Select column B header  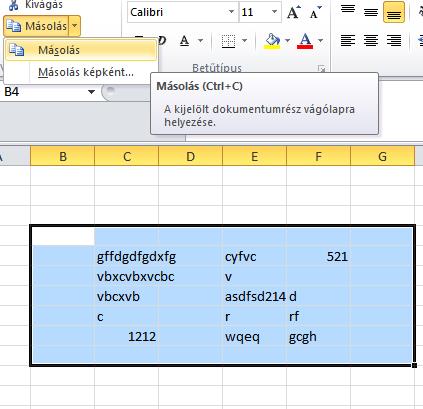click(63, 156)
